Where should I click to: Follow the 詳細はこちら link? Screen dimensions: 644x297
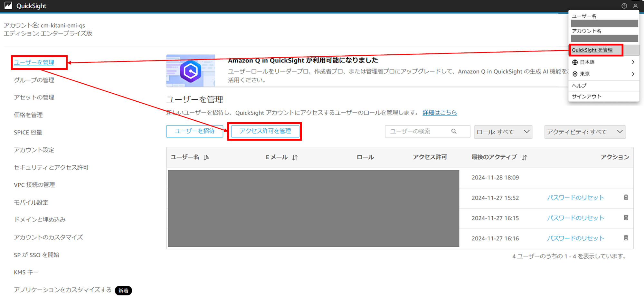pos(440,112)
